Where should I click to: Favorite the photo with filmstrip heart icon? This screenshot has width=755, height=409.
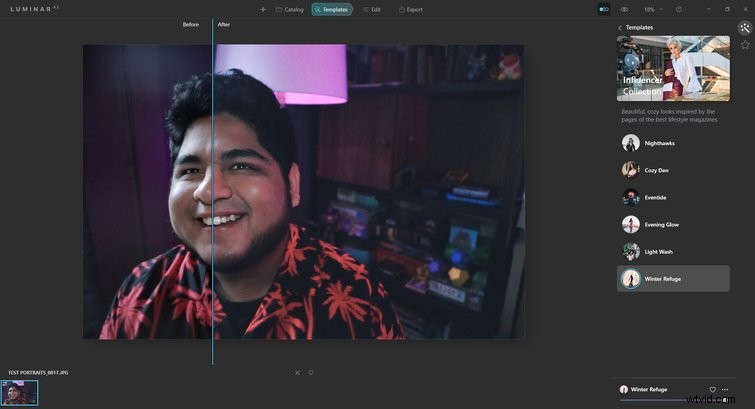(x=311, y=372)
